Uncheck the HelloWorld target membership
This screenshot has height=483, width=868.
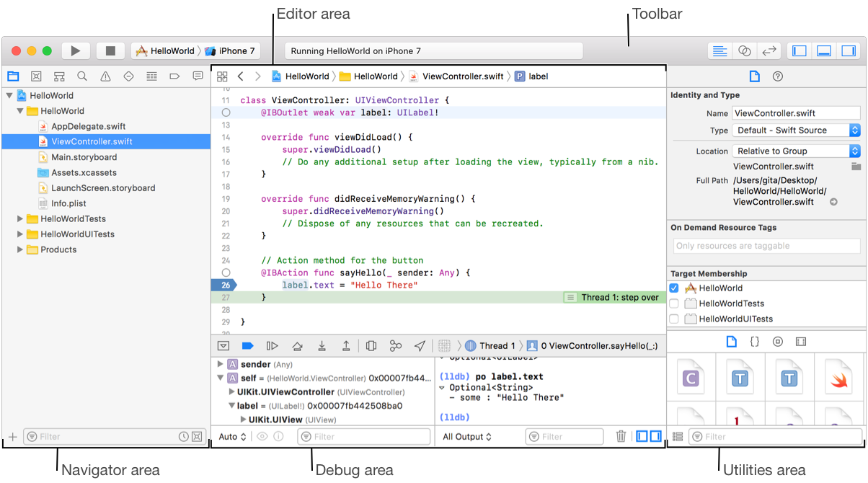(x=674, y=288)
